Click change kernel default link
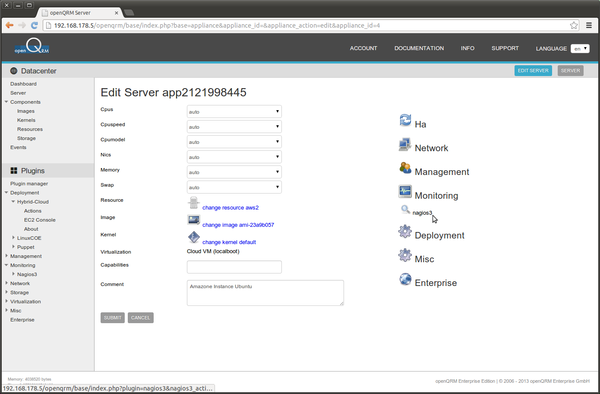 tap(229, 242)
